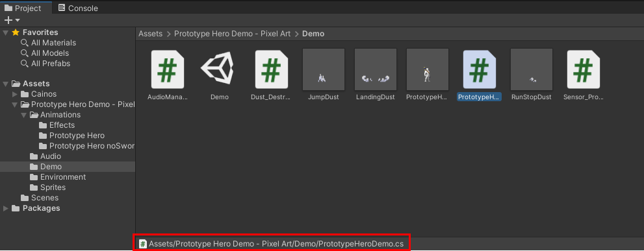Switch to the Project tab
Screen dimensions: 644x251
pos(23,8)
